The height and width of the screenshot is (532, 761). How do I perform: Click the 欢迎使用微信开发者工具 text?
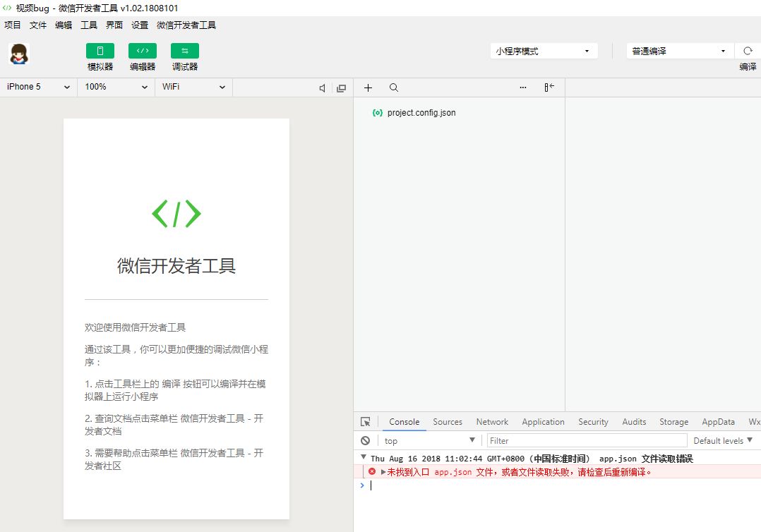tap(135, 327)
